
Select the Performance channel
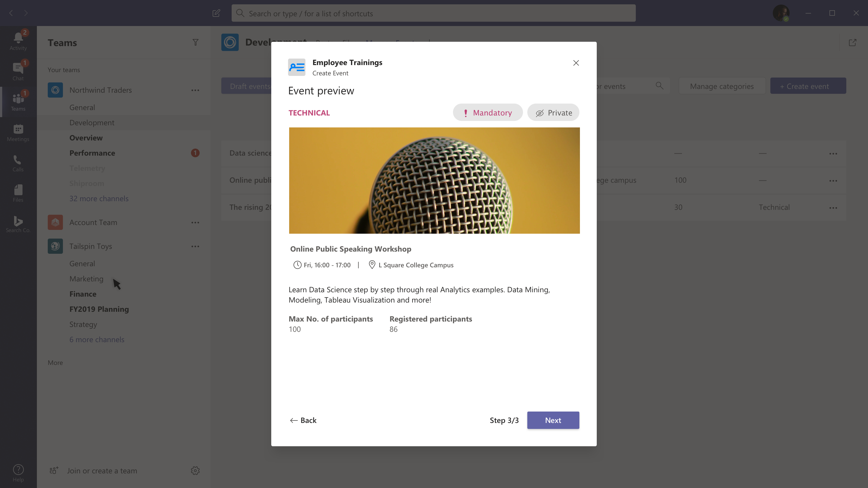click(x=92, y=153)
